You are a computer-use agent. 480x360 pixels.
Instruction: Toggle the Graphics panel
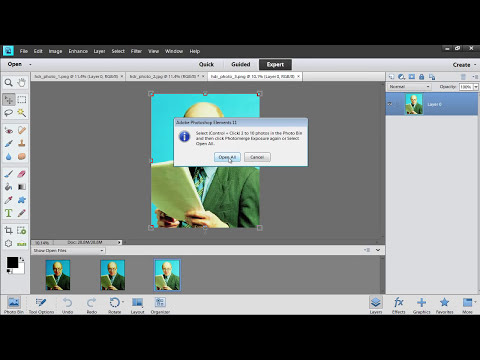click(421, 305)
